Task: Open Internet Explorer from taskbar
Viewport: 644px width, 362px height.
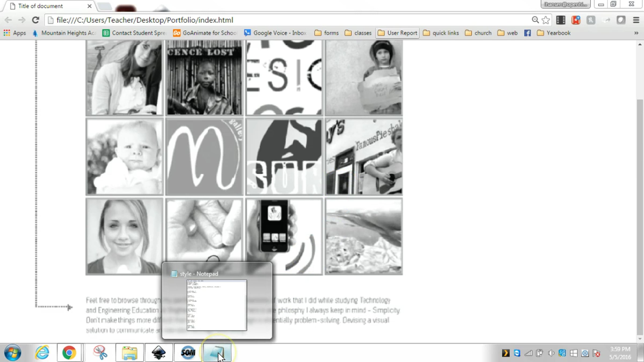Action: tap(42, 353)
